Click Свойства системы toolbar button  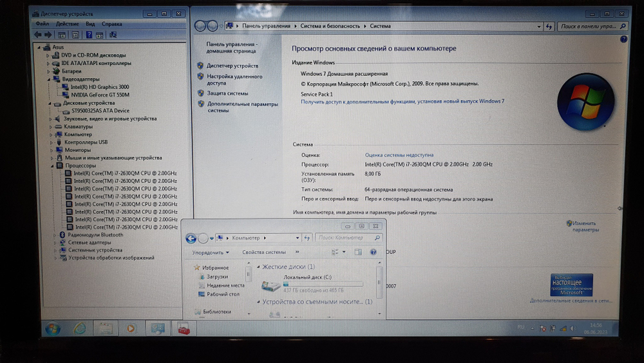coord(263,252)
